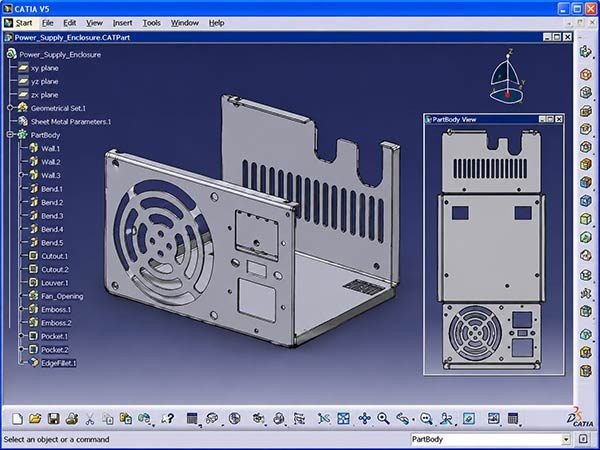The height and width of the screenshot is (450, 600).
Task: Click the Dassault CATIA logo icon
Action: point(580,417)
